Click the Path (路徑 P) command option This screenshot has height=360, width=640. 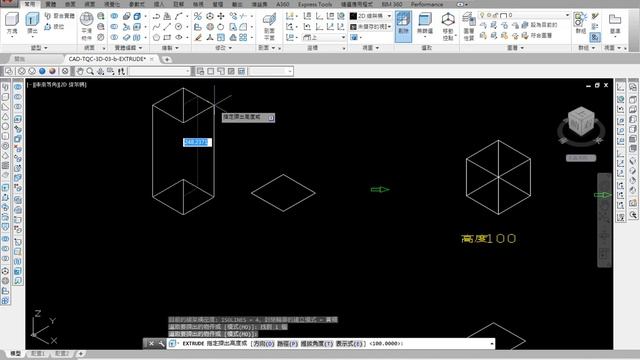[x=287, y=344]
